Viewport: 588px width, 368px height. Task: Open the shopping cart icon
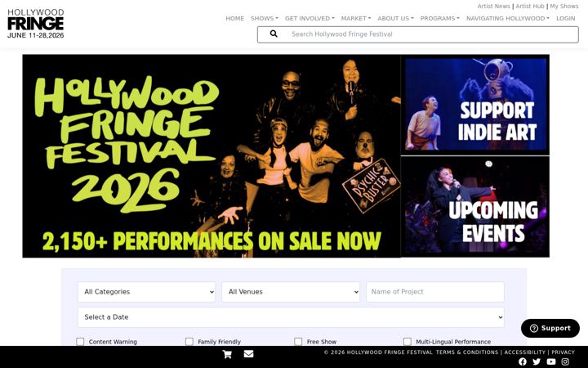click(x=227, y=354)
